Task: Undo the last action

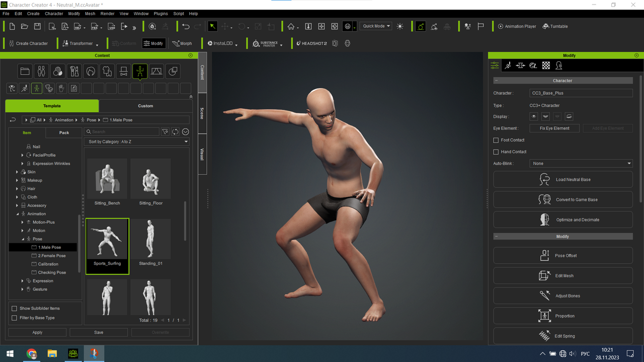Action: [x=186, y=26]
